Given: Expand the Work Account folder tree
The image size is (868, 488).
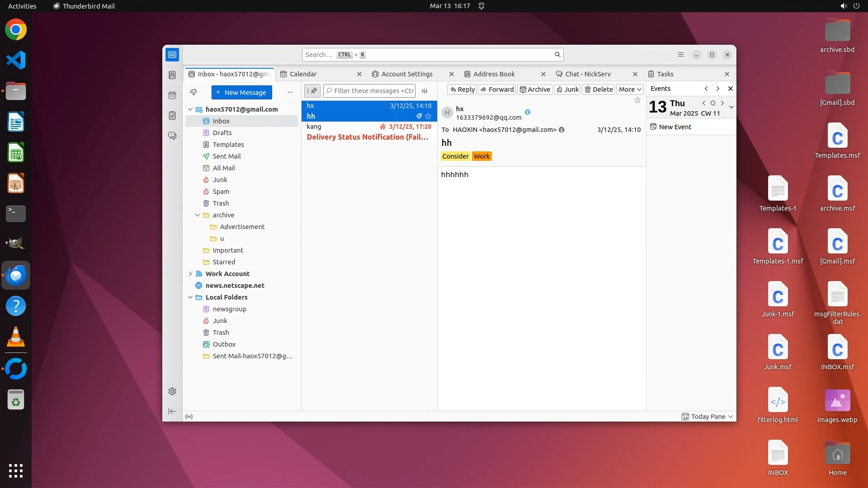Looking at the screenshot, I should coord(190,274).
